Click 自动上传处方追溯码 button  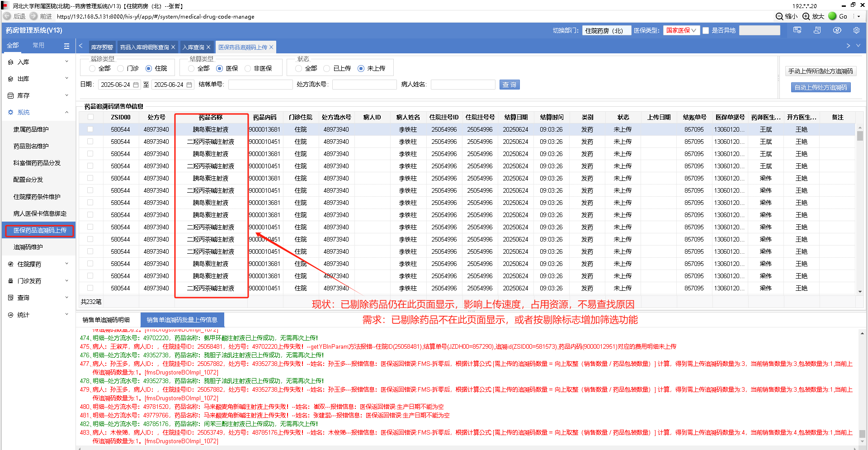pos(821,87)
